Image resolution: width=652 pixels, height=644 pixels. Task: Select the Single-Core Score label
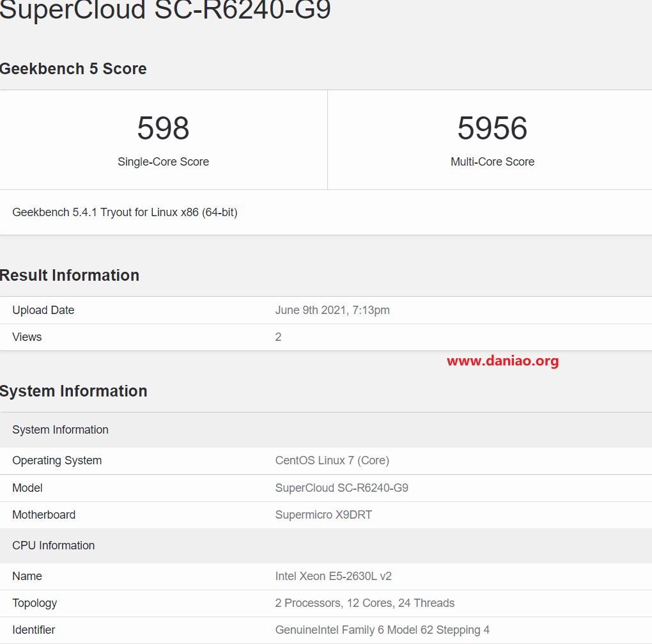(x=163, y=162)
